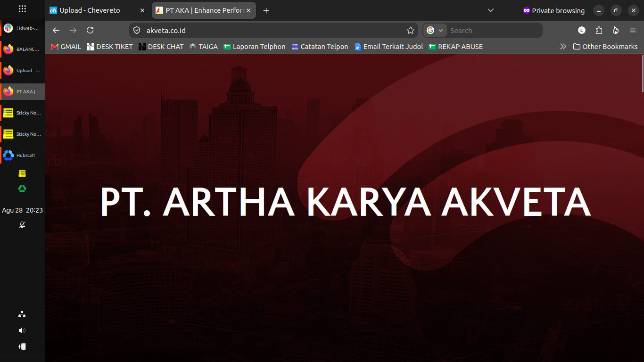Image resolution: width=644 pixels, height=362 pixels.
Task: Reload the current page
Action: pyautogui.click(x=90, y=30)
